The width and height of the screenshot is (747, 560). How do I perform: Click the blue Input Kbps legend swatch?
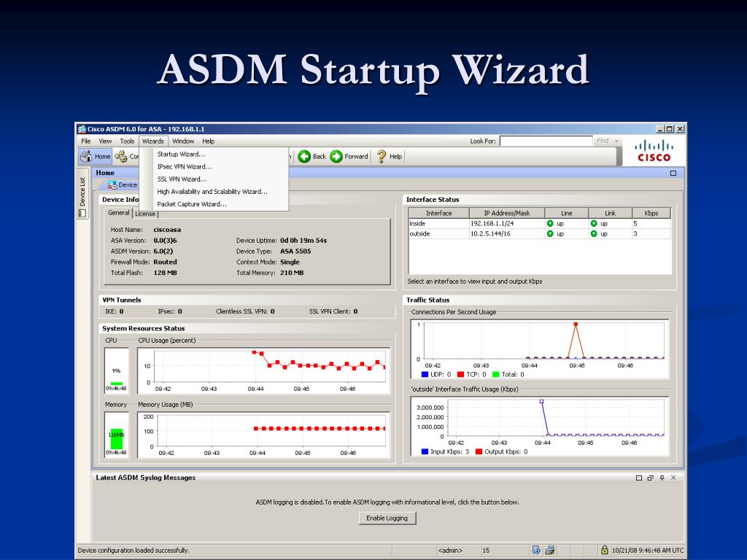[x=425, y=451]
